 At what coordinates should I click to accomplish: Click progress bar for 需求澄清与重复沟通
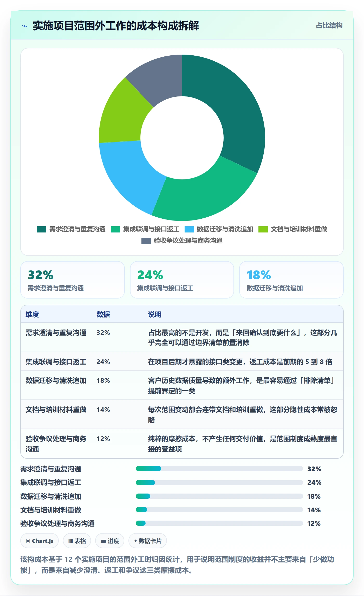point(219,469)
